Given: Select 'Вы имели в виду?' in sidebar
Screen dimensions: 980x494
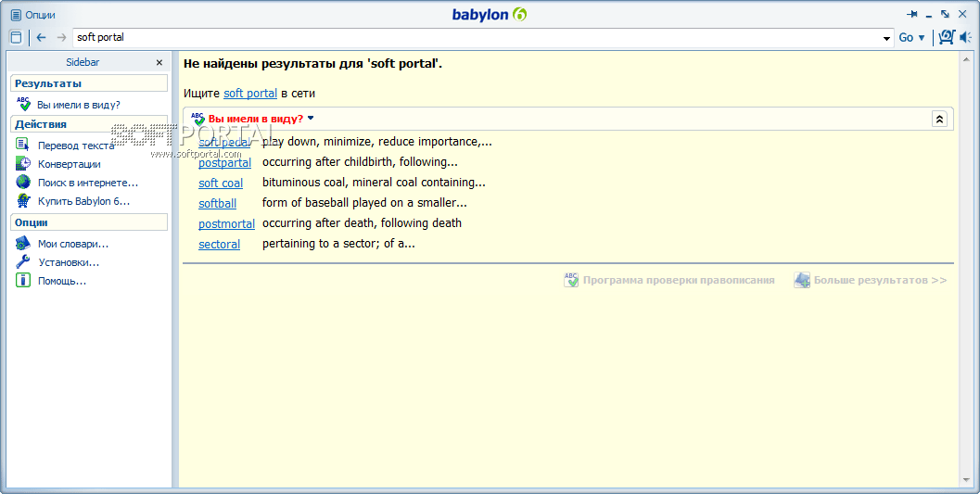Looking at the screenshot, I should [79, 105].
